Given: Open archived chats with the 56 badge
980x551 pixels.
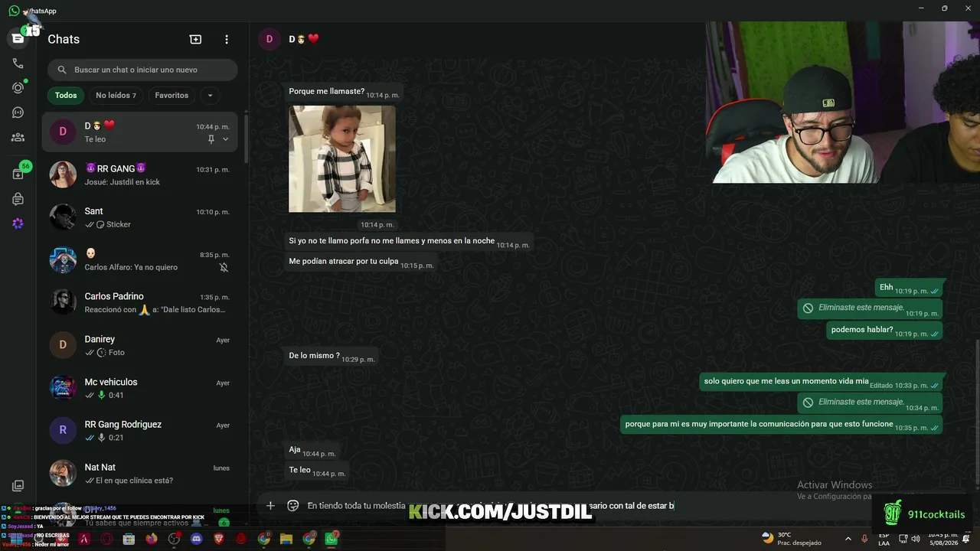Looking at the screenshot, I should tap(18, 174).
